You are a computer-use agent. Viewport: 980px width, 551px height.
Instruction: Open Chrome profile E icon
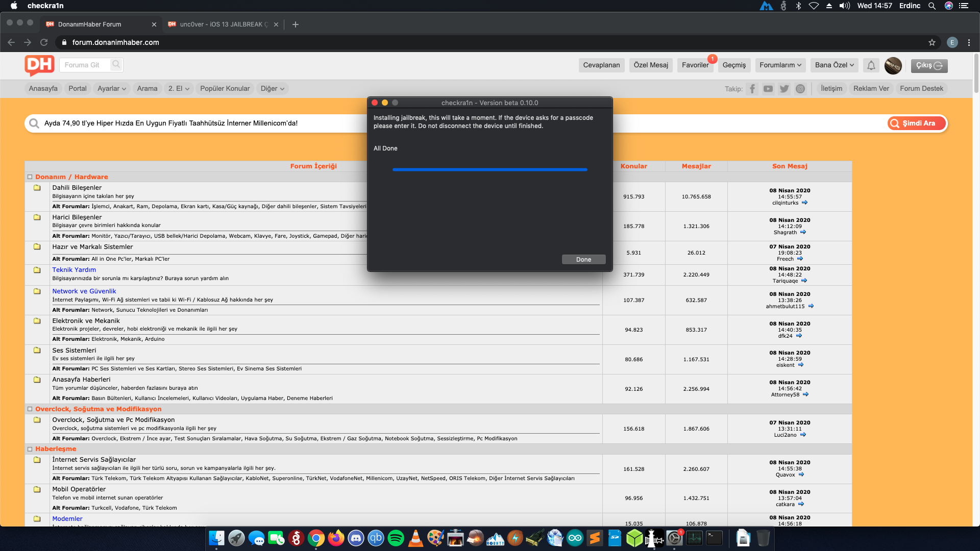[952, 42]
